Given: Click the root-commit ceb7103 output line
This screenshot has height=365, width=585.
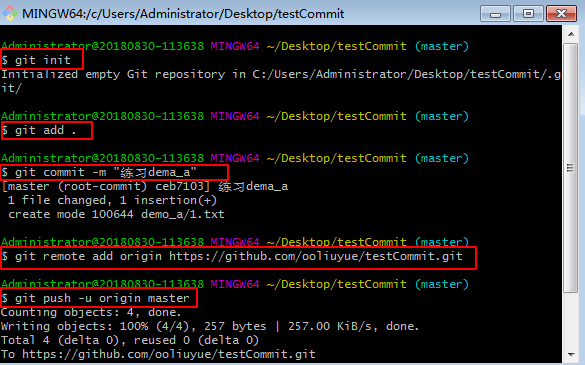Looking at the screenshot, I should (145, 186).
